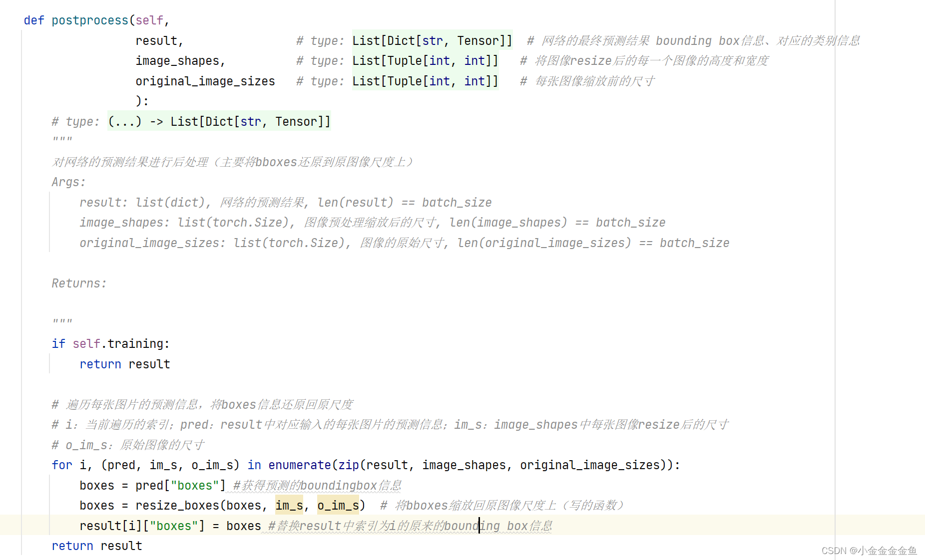Click docstring line starting with original_image_sizes: list(torch.Size)
The image size is (925, 560).
point(405,243)
